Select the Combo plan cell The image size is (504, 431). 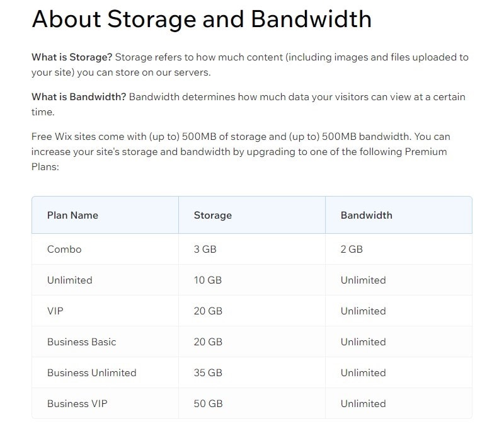tap(64, 249)
